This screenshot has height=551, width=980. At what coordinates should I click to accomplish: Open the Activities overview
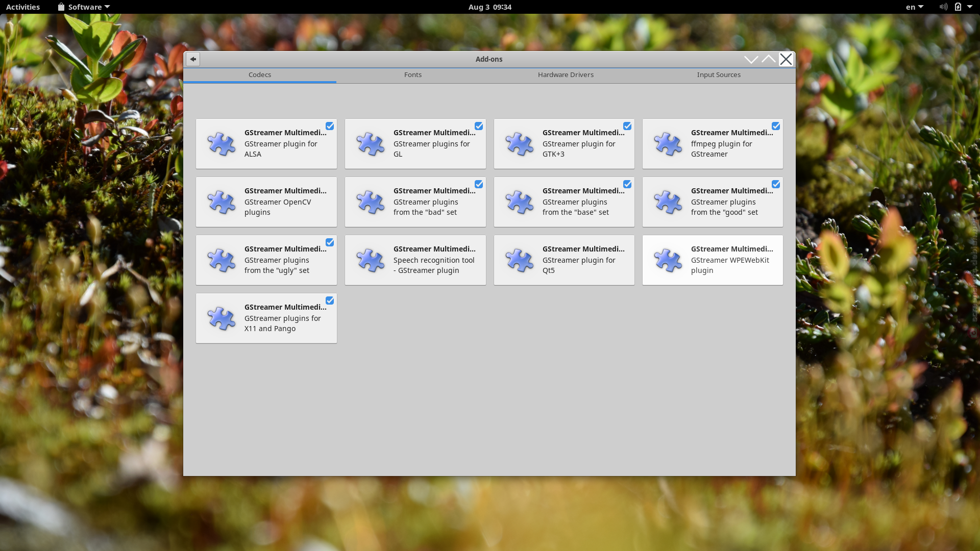pos(23,7)
